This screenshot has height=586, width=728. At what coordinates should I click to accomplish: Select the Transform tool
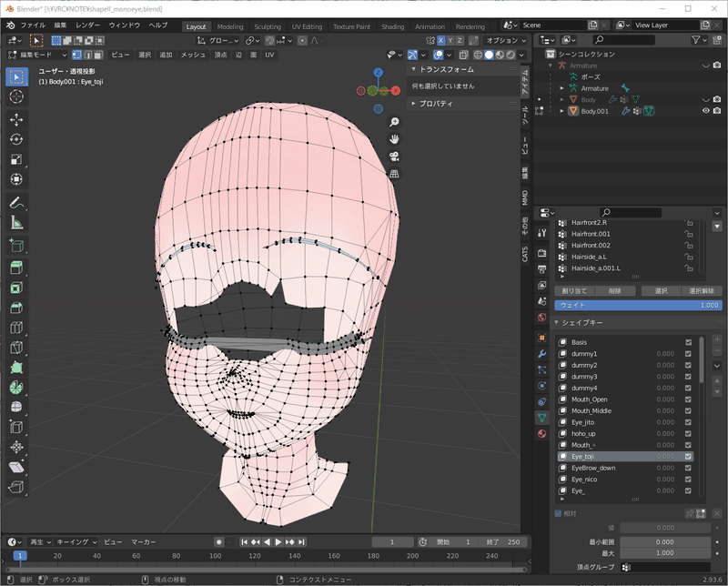[x=16, y=179]
